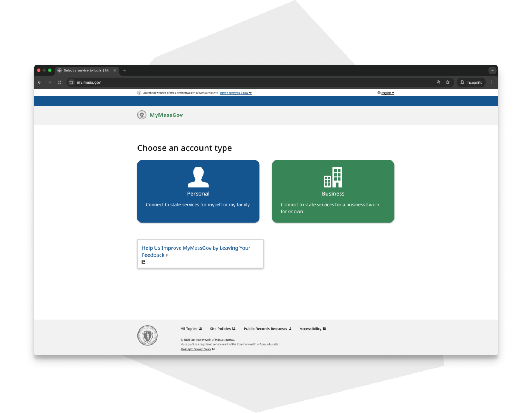Click the "© 2025 Commonwealth of Massachusetts" text
The height and width of the screenshot is (413, 532).
coord(208,339)
